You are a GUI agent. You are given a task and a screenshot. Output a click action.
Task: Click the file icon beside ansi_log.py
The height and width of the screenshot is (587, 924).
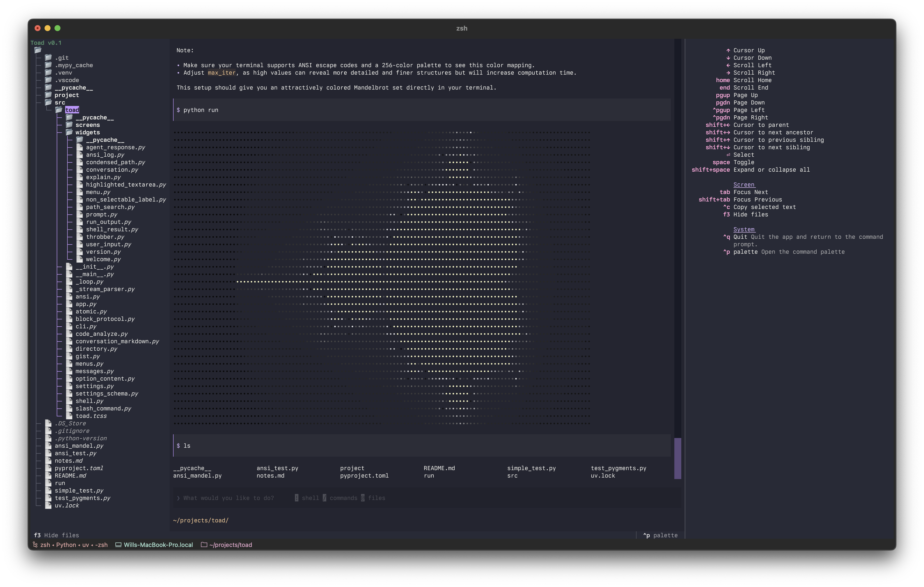[80, 155]
